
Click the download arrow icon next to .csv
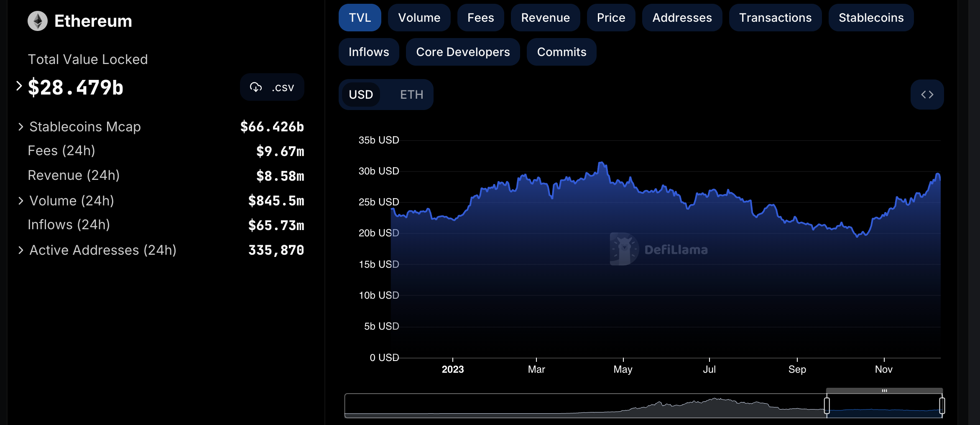pyautogui.click(x=257, y=87)
